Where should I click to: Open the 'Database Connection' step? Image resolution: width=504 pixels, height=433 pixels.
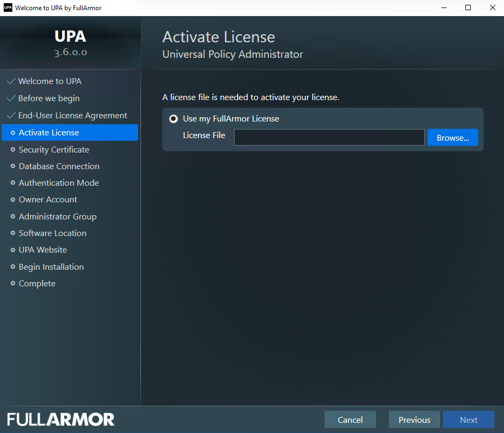point(59,166)
